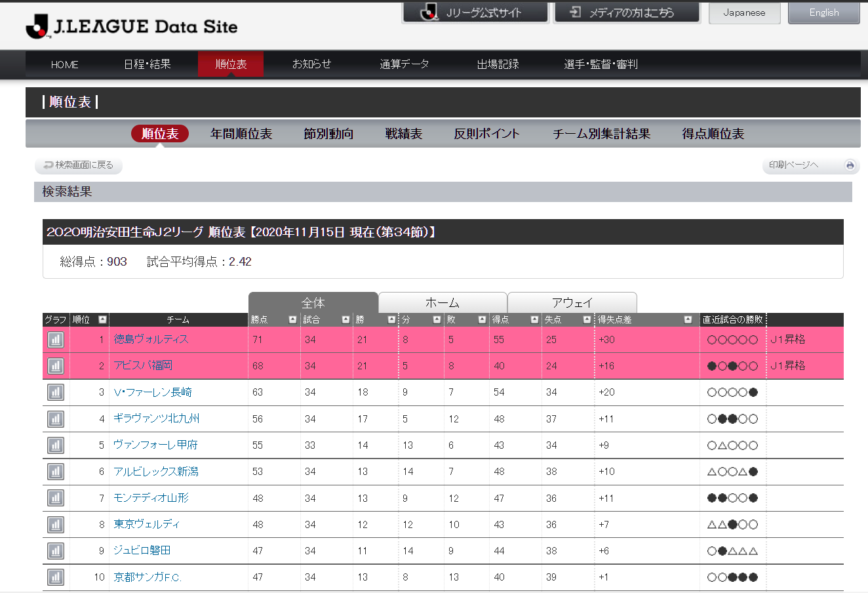Switch language to English
This screenshot has width=868, height=593.
point(824,12)
